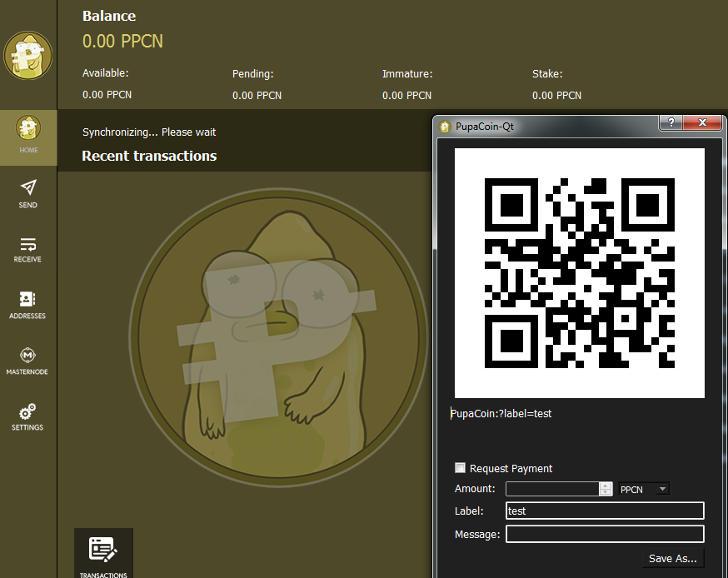Click the Immature 0.00 PPCN value

click(406, 95)
